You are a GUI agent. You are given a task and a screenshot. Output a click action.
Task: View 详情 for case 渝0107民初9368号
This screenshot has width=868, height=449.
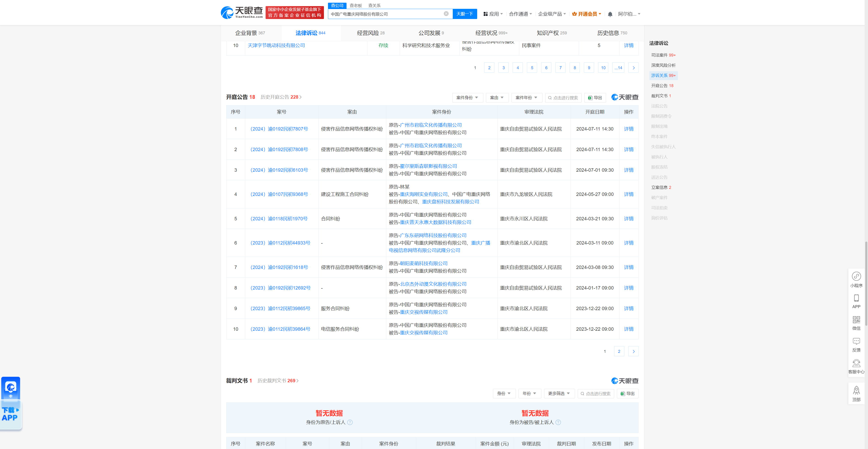coord(629,194)
